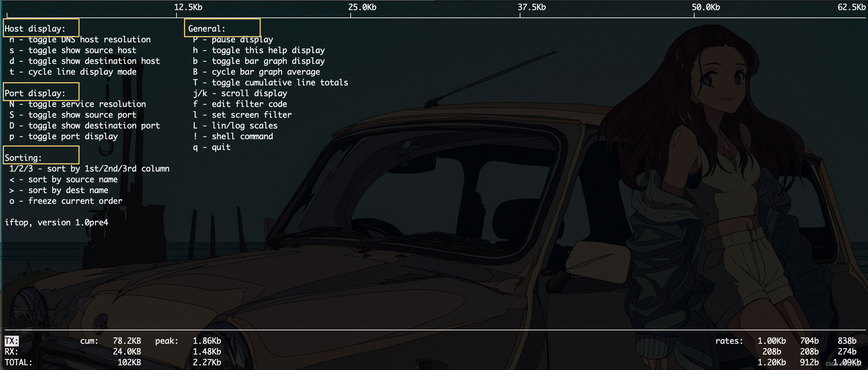The height and width of the screenshot is (370, 868).
Task: Click the 'Host display:' heading
Action: click(35, 29)
